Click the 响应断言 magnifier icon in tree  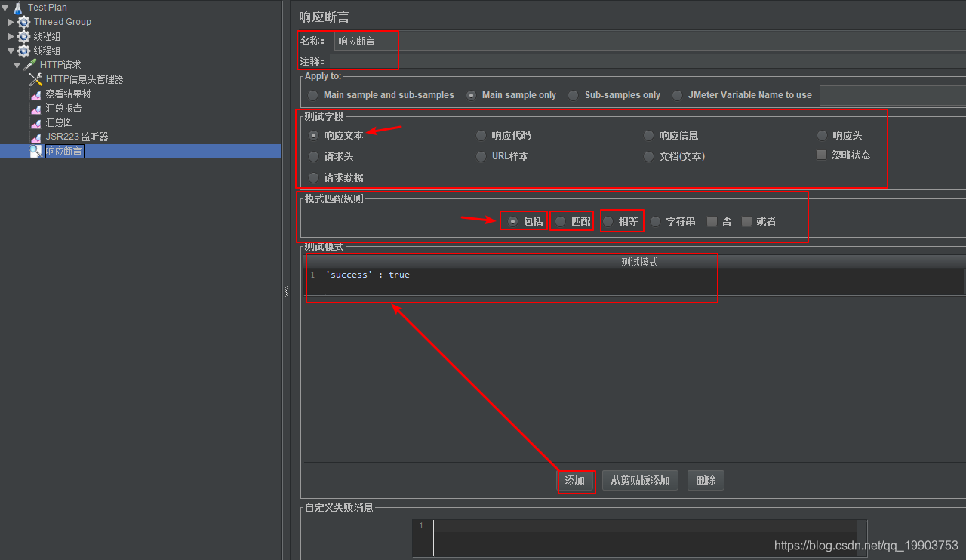pyautogui.click(x=35, y=151)
